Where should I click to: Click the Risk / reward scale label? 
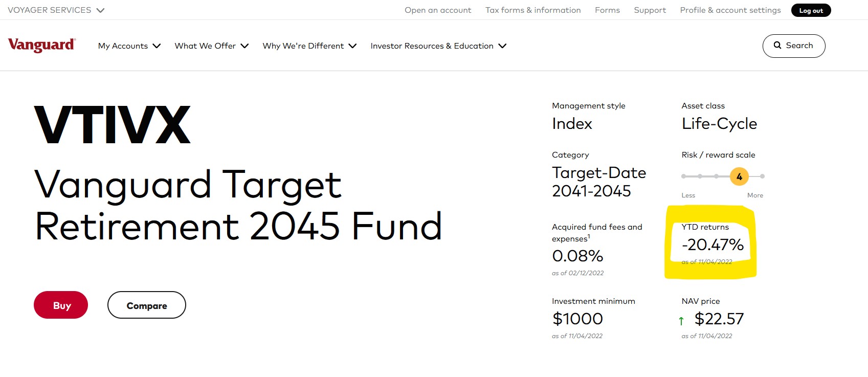718,155
